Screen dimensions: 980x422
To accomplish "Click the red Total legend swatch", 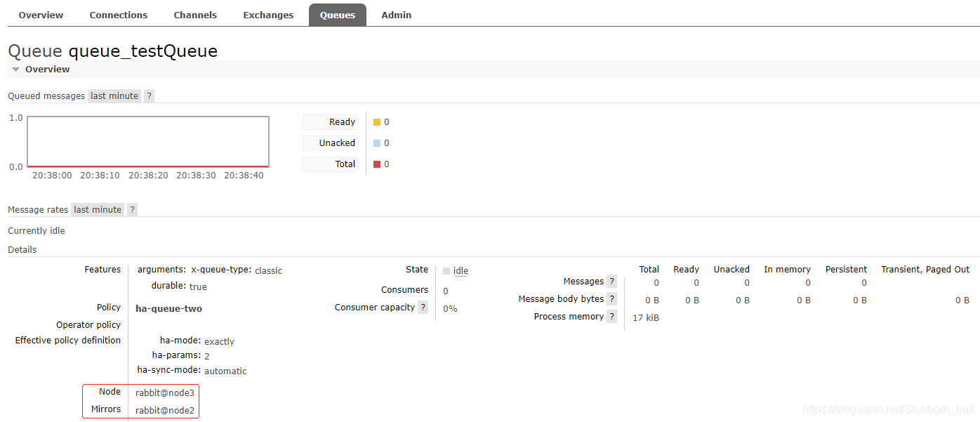I will (x=377, y=164).
